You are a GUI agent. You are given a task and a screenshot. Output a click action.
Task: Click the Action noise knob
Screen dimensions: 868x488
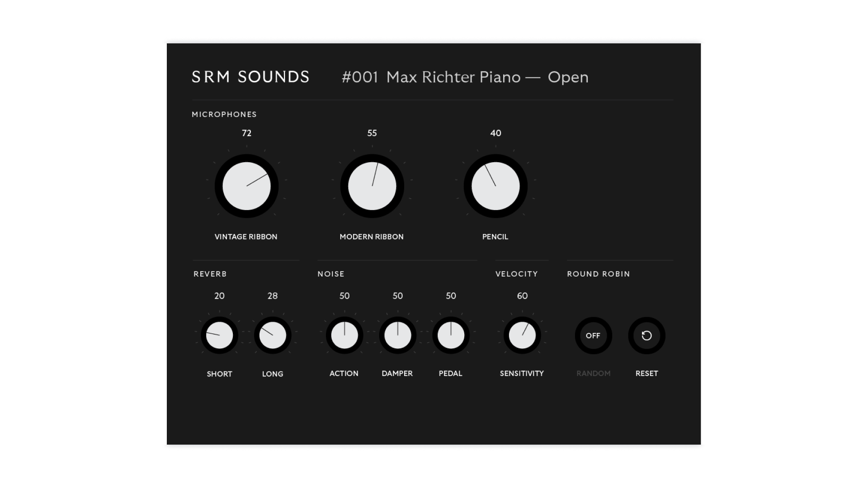(344, 335)
